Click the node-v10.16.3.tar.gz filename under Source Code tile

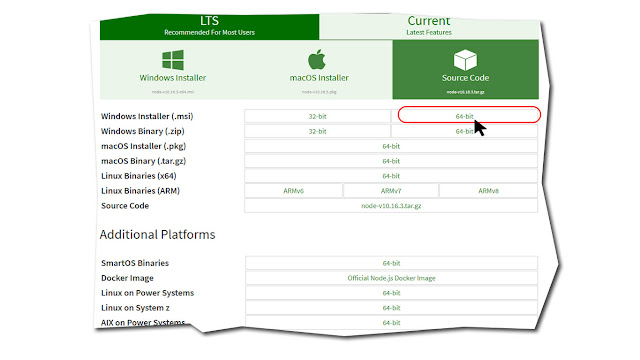pyautogui.click(x=465, y=92)
